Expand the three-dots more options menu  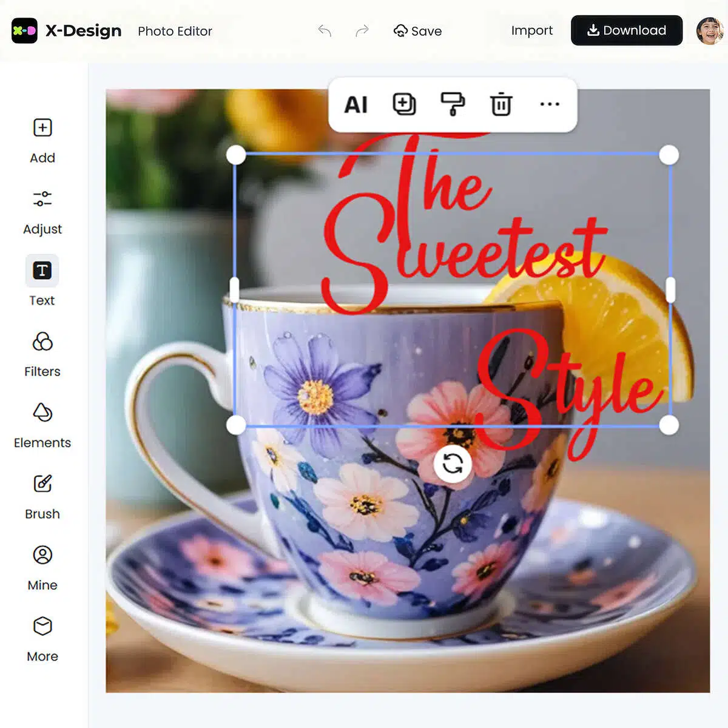pos(550,104)
